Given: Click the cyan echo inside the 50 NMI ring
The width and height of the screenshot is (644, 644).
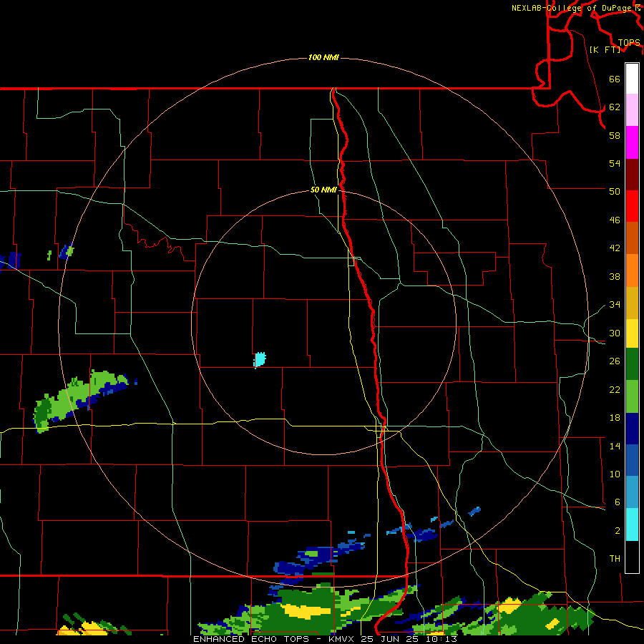Looking at the screenshot, I should coord(260,359).
